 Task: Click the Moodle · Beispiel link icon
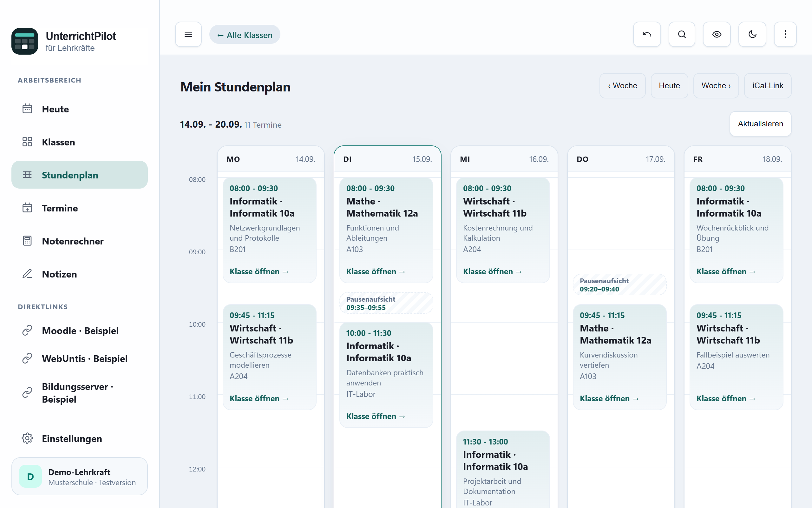tap(27, 331)
